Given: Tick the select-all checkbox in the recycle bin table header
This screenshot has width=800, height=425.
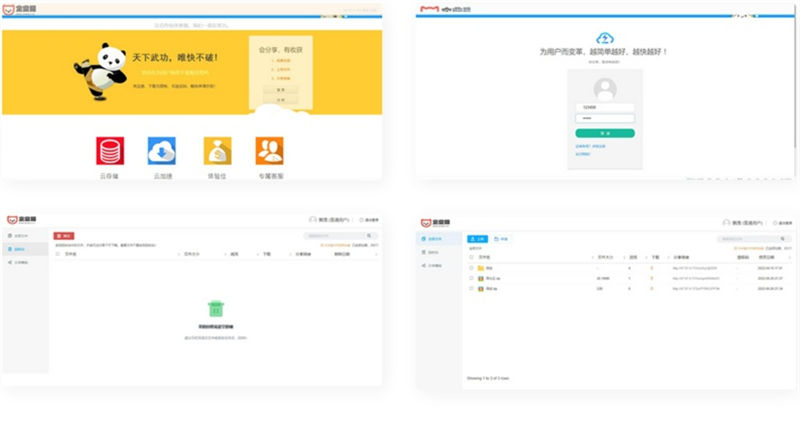Looking at the screenshot, I should click(58, 254).
